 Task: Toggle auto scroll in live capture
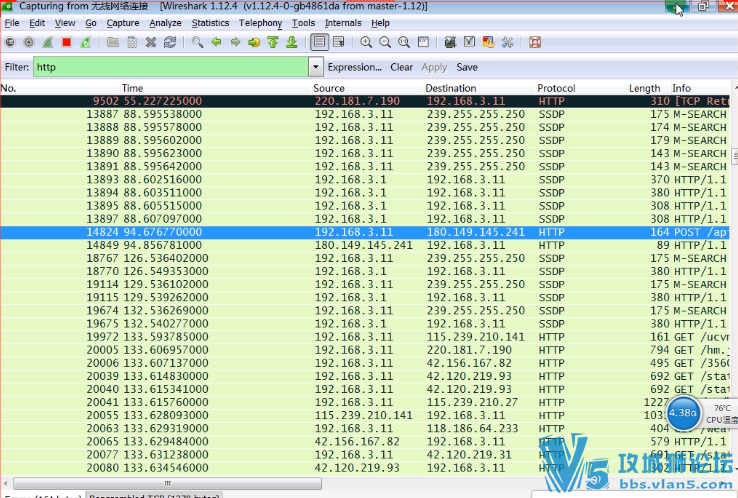[338, 42]
